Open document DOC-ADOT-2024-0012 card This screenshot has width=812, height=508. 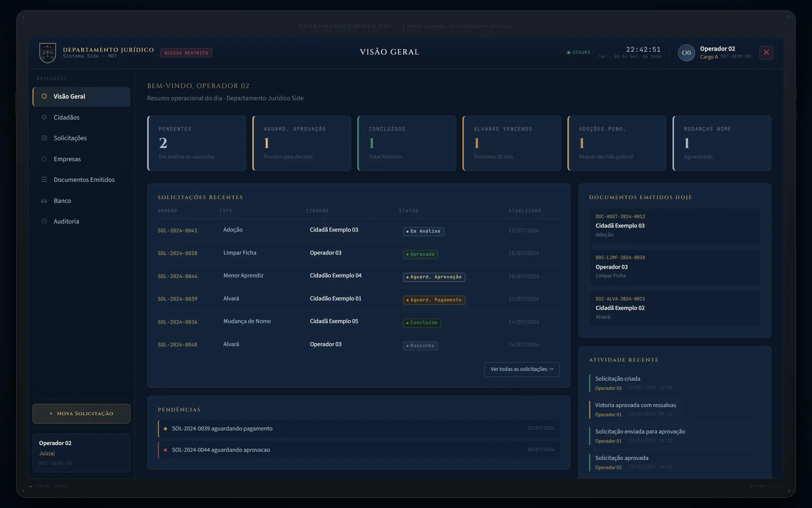pyautogui.click(x=675, y=226)
